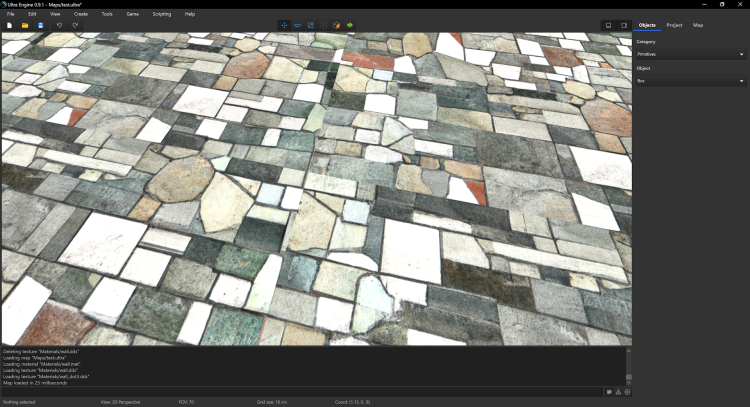Switch to the Map tab
The width and height of the screenshot is (750, 407).
(698, 25)
